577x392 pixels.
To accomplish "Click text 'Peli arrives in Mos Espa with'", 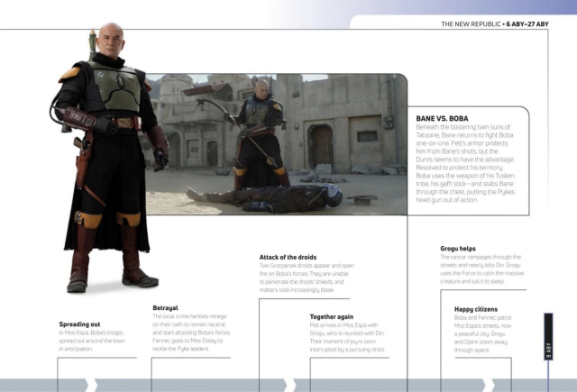I will 343,325.
